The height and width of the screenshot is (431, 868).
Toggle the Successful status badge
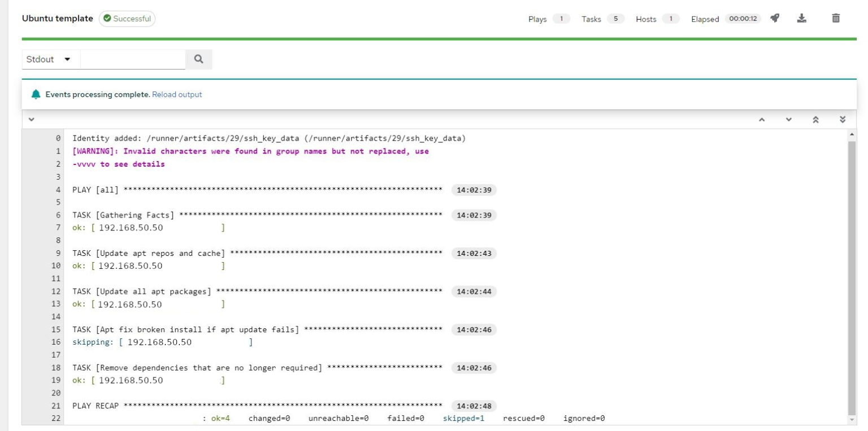coord(128,18)
